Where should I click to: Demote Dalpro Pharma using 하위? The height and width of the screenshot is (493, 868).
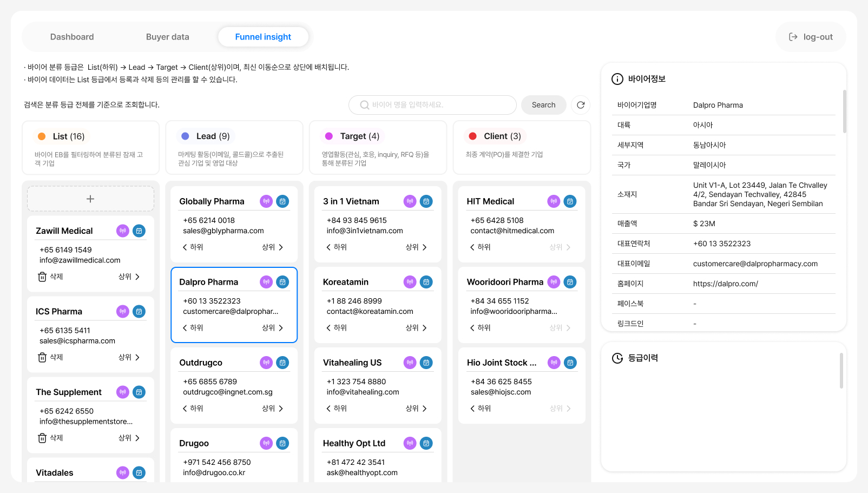[x=193, y=328]
